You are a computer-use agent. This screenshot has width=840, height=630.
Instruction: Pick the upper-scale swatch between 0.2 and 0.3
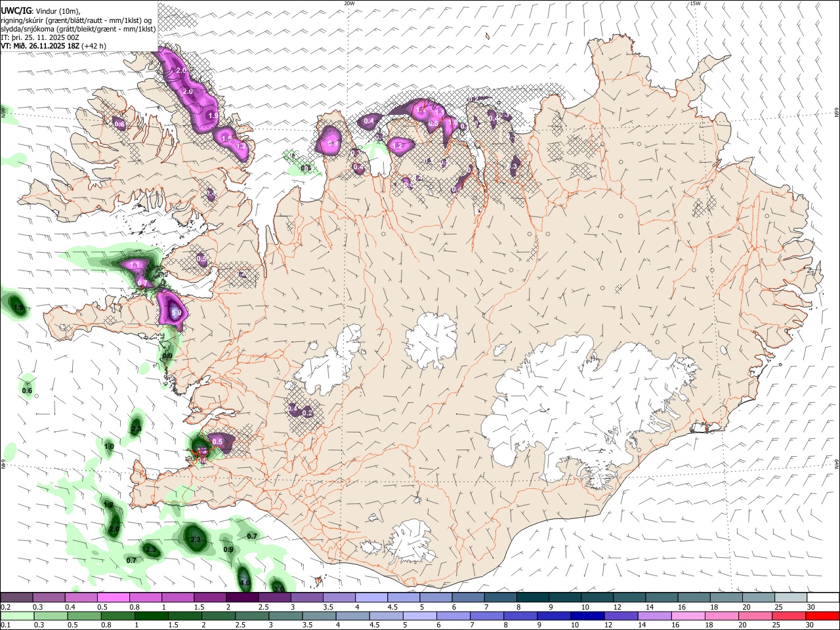[x=16, y=597]
